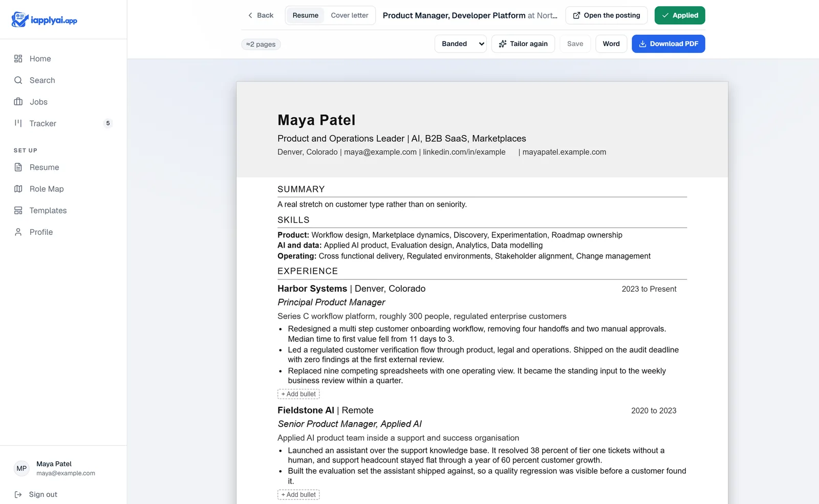Click the EXPERIENCE section heading

[308, 271]
